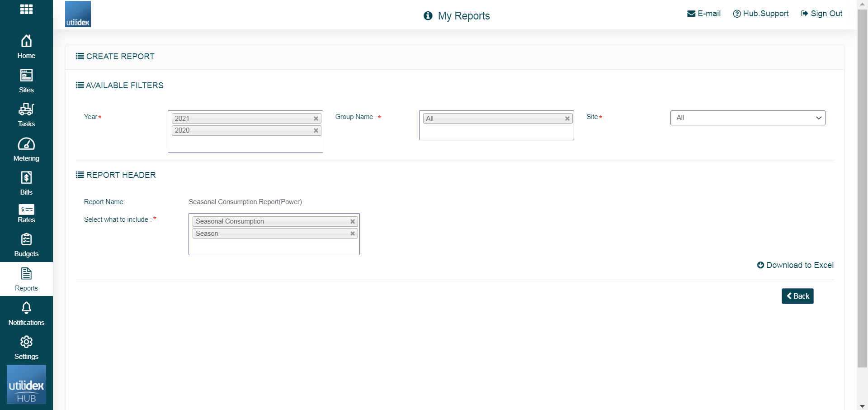The image size is (868, 410).
Task: Open Tasks section icon
Action: [26, 109]
